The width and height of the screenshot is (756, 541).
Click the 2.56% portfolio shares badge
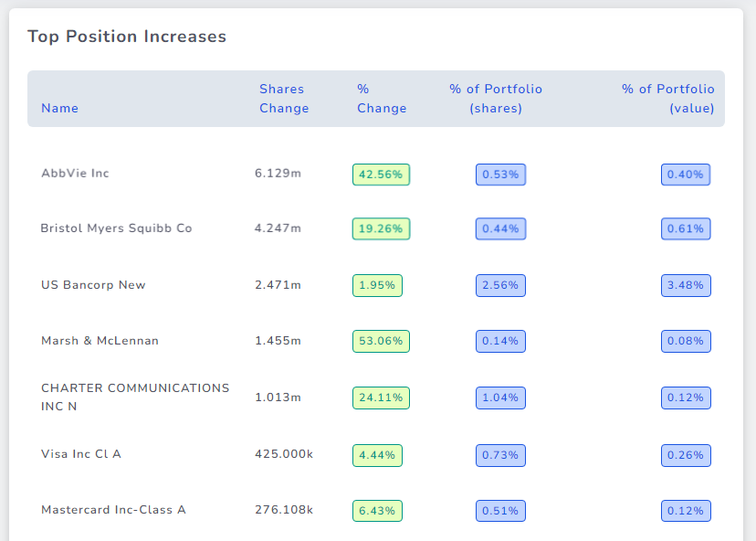click(500, 285)
